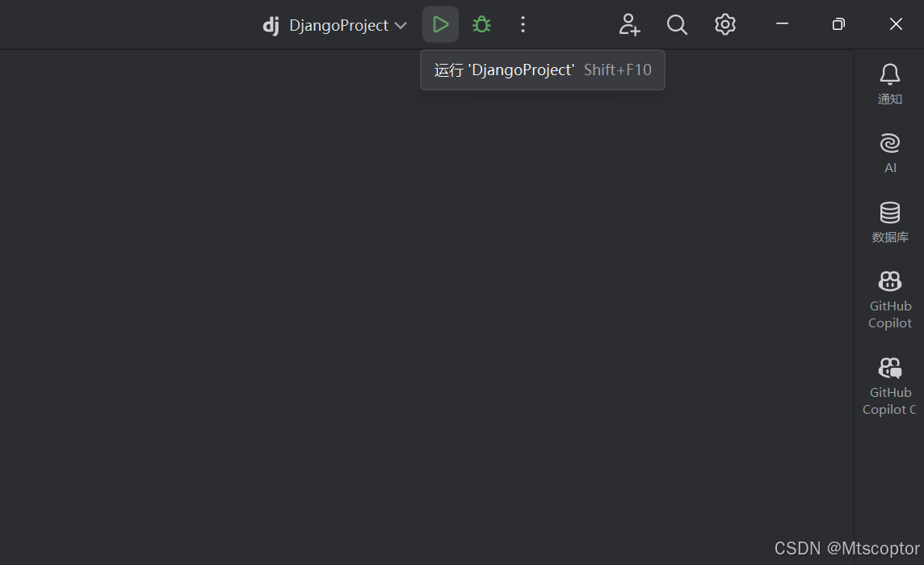Open the 数据库 database tool window
The image size is (924, 565).
click(890, 222)
